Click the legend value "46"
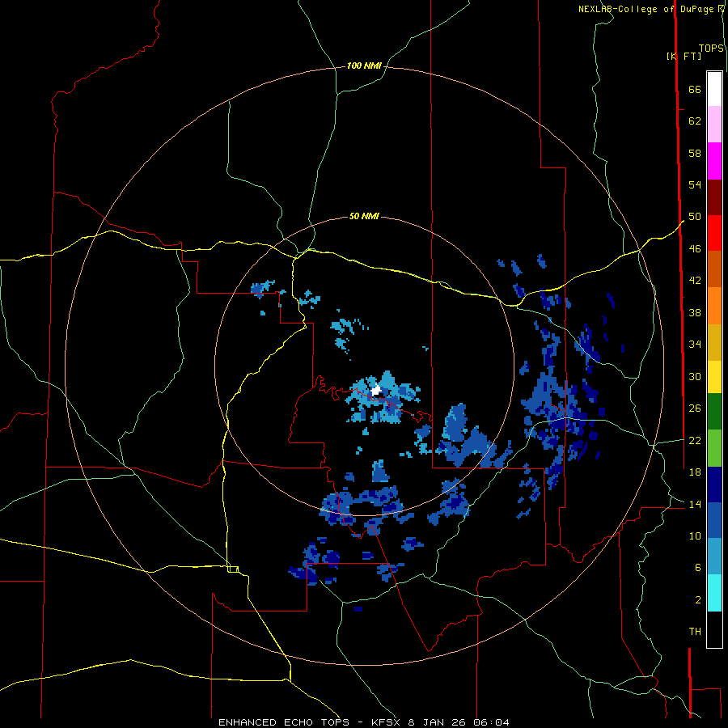 coord(695,249)
